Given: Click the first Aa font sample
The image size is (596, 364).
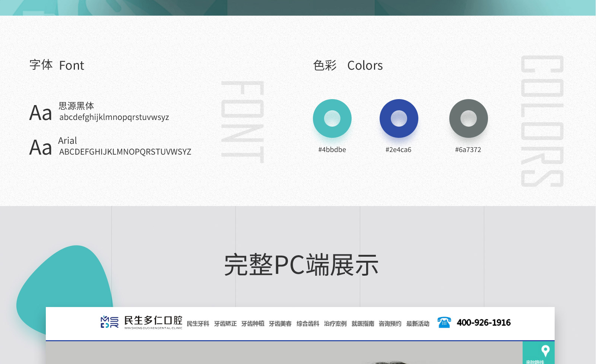Looking at the screenshot, I should (41, 113).
